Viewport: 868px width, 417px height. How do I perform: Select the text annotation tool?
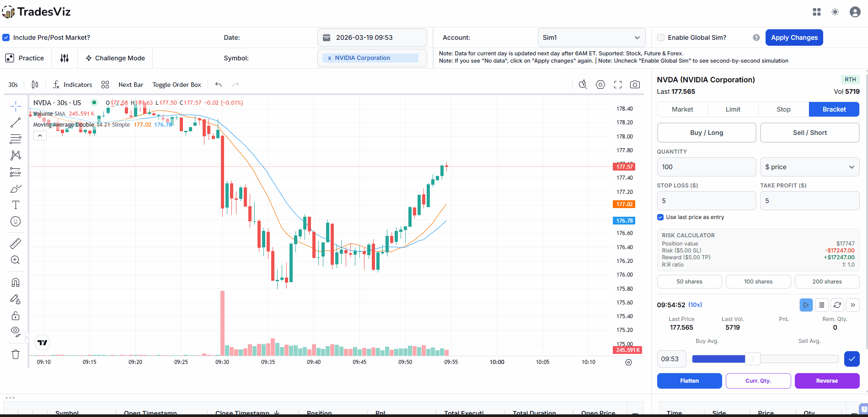click(x=16, y=205)
